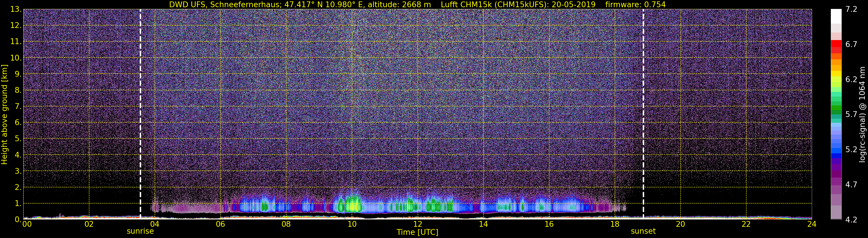Click the 22 tick label on the time axis
Viewport: 868px width, 238px height.
click(x=746, y=224)
